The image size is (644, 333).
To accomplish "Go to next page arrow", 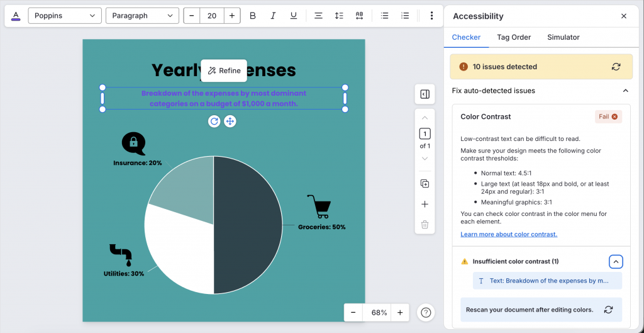I will [x=425, y=159].
